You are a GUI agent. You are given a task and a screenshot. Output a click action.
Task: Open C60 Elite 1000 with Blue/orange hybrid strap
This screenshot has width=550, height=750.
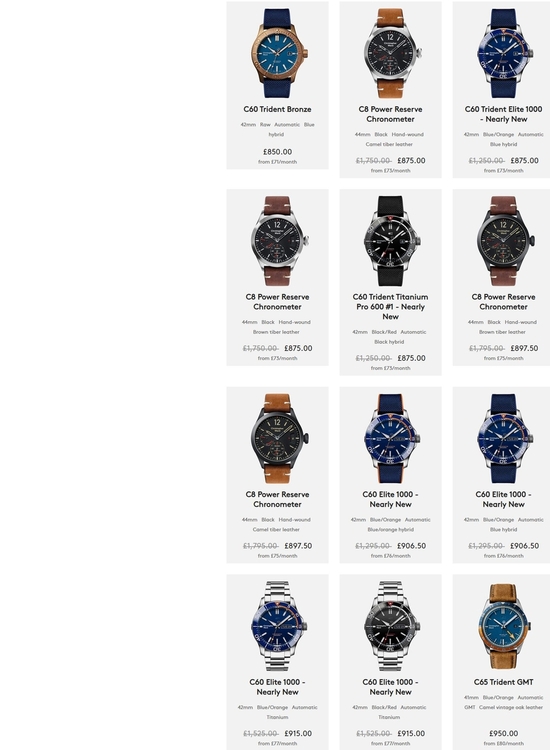click(391, 438)
